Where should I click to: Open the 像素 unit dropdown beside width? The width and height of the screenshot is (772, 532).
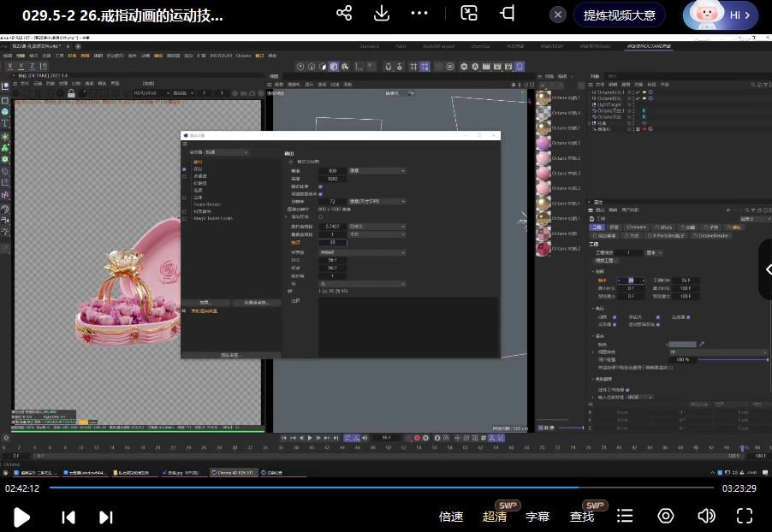pos(377,170)
